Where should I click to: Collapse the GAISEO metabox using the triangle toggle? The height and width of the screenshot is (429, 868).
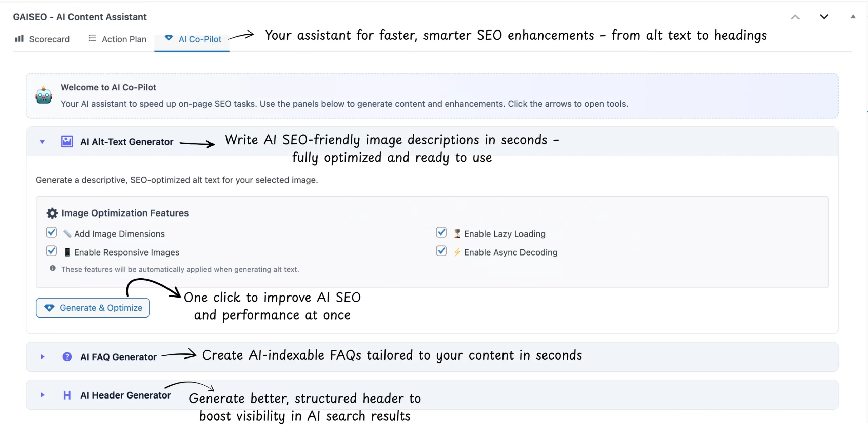pyautogui.click(x=853, y=16)
